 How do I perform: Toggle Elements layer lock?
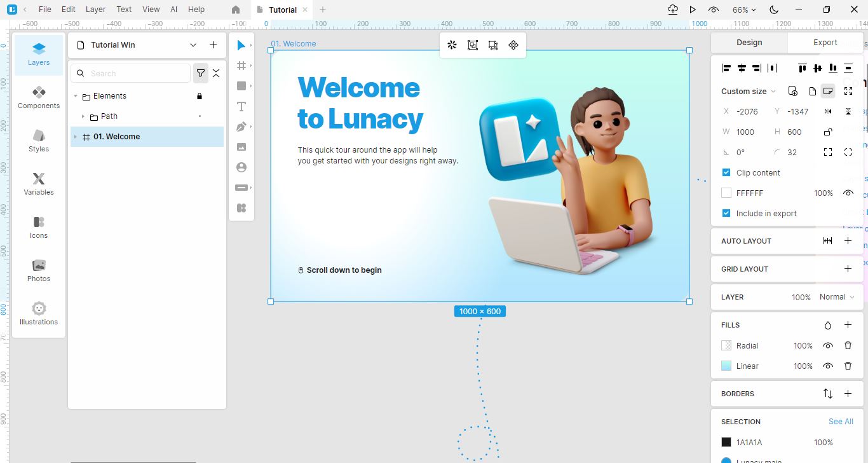200,96
